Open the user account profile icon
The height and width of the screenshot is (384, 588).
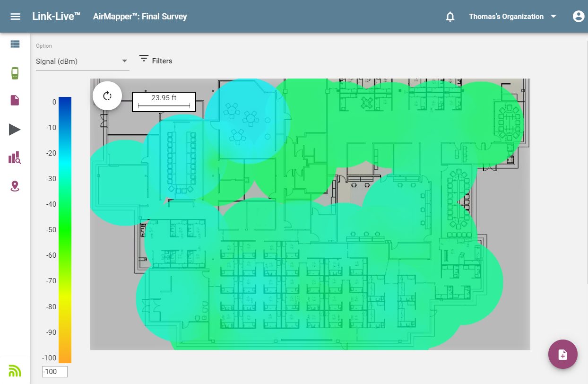578,17
